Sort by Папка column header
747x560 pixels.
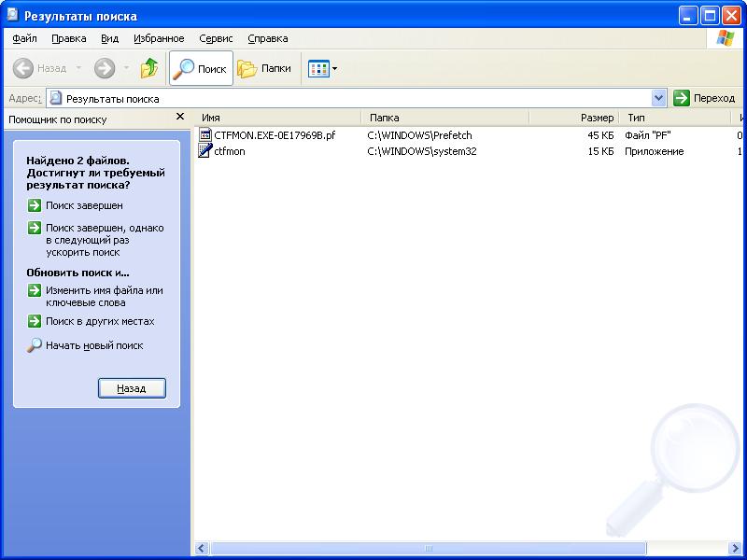pyautogui.click(x=445, y=118)
